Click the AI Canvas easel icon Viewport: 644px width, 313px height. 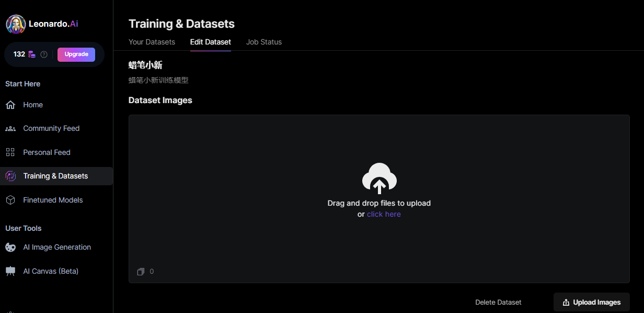click(10, 271)
